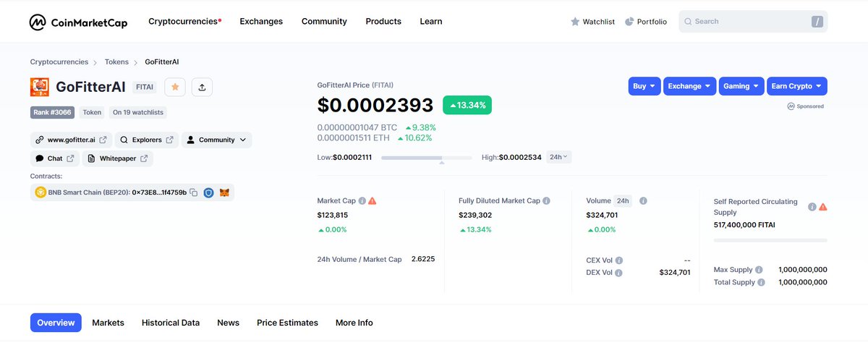Click the slash shortcut key in search
The height and width of the screenshot is (348, 868).
[817, 22]
